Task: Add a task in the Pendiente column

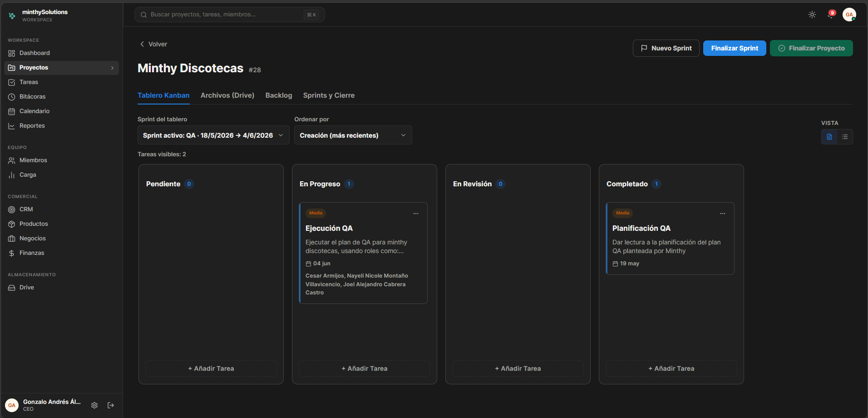Action: pos(211,368)
